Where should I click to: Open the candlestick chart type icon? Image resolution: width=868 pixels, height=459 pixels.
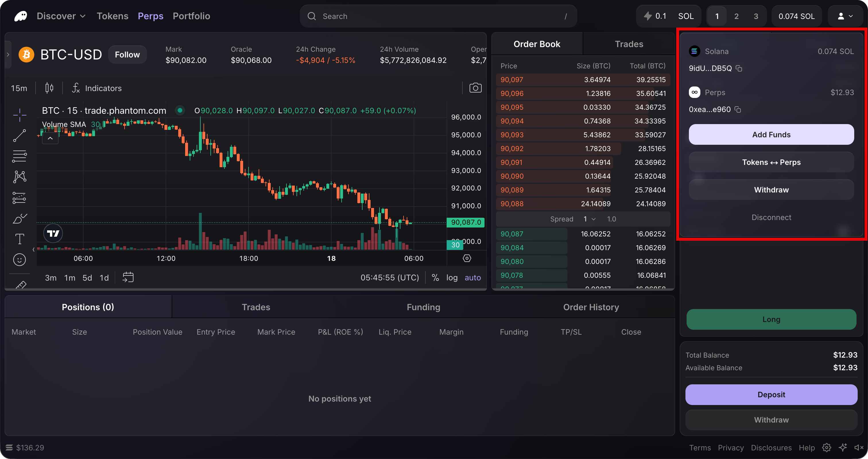(x=49, y=88)
